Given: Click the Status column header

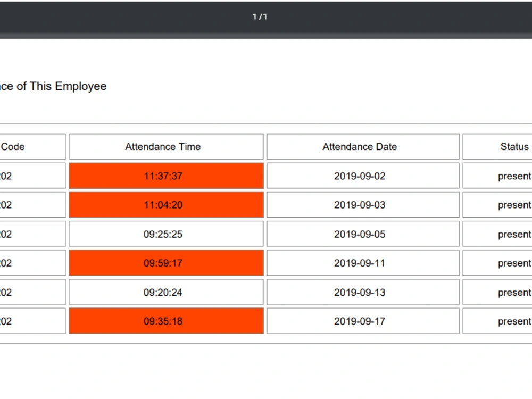Looking at the screenshot, I should pos(514,146).
